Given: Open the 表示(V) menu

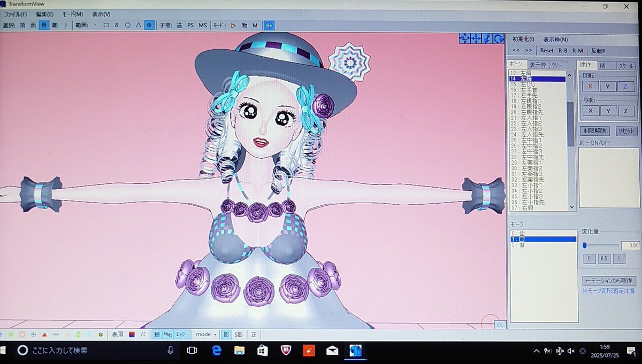Looking at the screenshot, I should pyautogui.click(x=101, y=14).
